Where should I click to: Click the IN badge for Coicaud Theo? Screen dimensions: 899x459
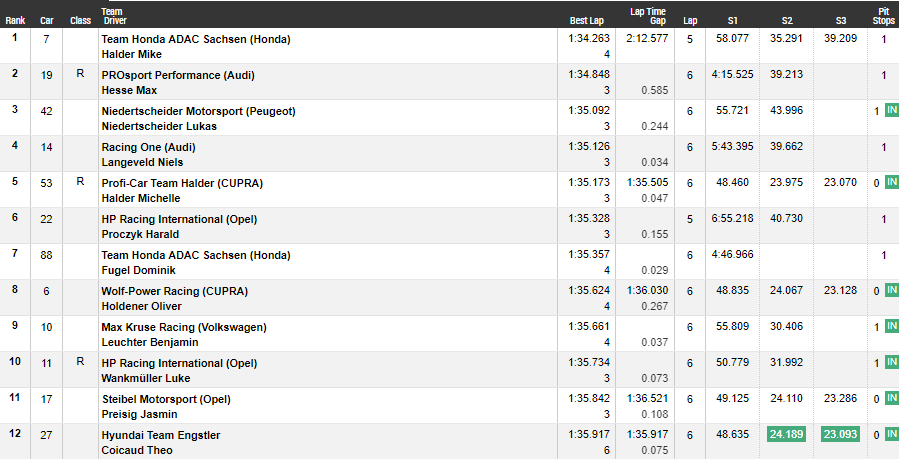tap(892, 434)
